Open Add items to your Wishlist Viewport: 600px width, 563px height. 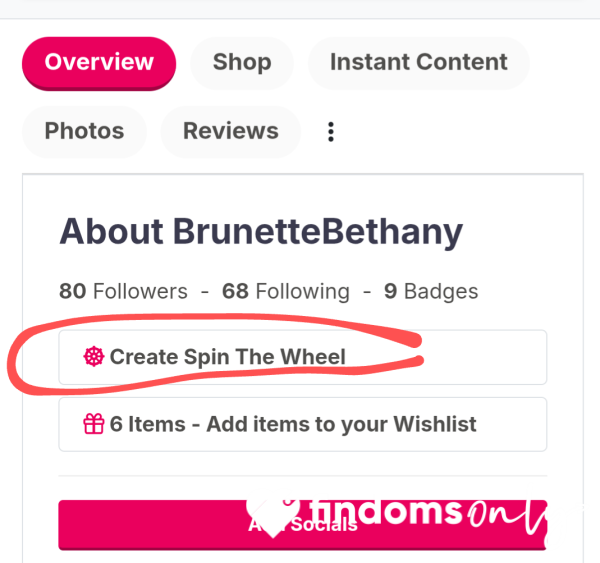(303, 424)
